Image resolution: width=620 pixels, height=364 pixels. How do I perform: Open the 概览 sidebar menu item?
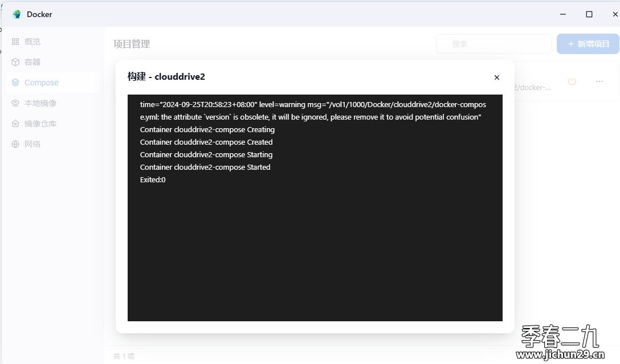click(32, 42)
